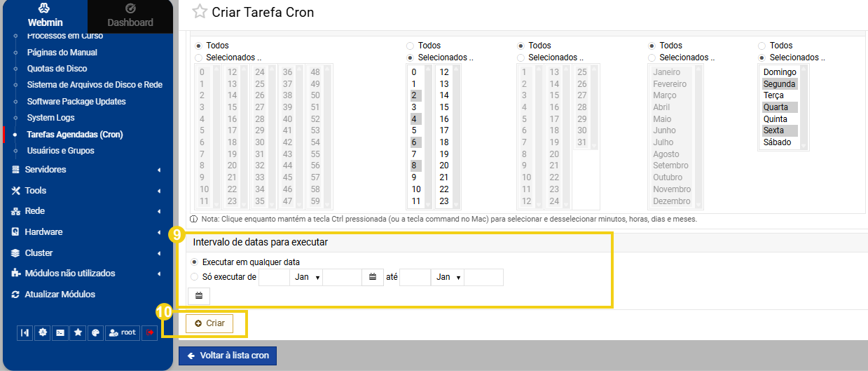Open 'Sistema de Arquivos de Disco e Rede'

click(95, 85)
